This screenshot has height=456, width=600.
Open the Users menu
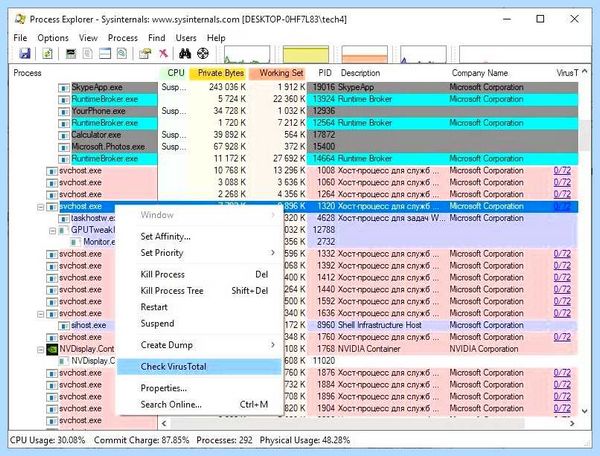pos(186,38)
